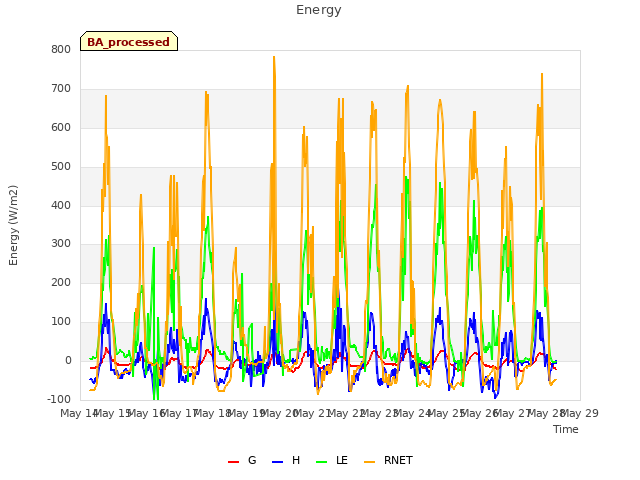Click the green LE legend swatch
The height and width of the screenshot is (480, 640).
(322, 462)
